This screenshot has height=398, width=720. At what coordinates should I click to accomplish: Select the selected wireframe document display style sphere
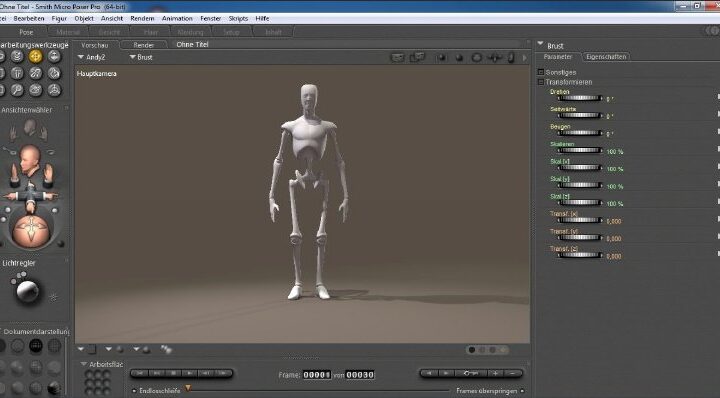[36, 346]
